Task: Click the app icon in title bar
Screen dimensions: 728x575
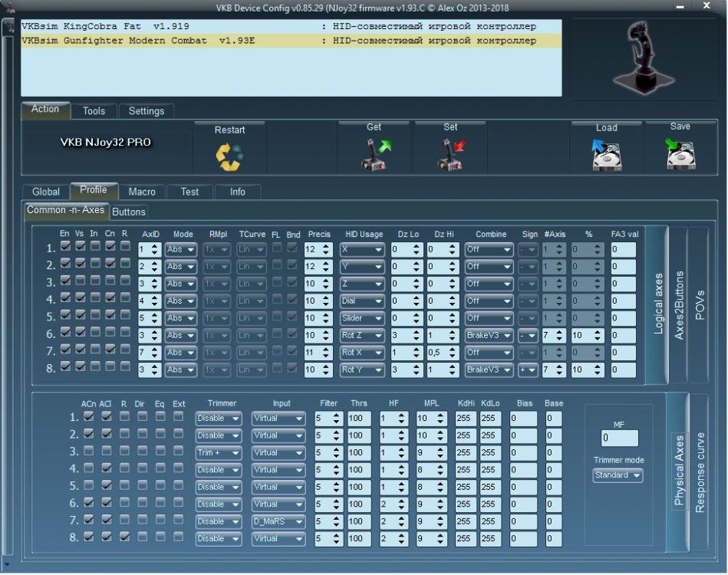Action: pyautogui.click(x=10, y=8)
